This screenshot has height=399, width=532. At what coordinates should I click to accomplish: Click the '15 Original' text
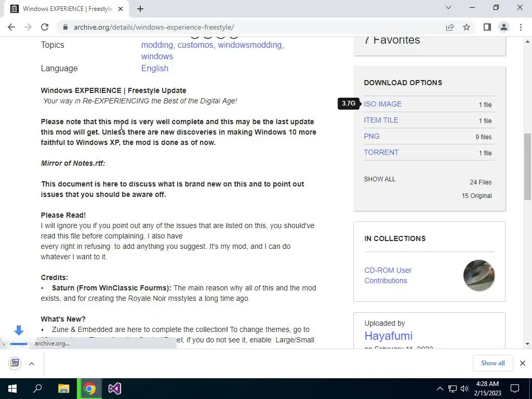tap(476, 196)
